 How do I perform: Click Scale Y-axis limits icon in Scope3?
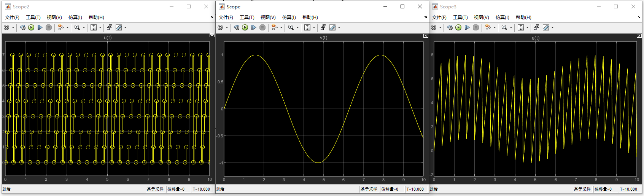pyautogui.click(x=521, y=27)
